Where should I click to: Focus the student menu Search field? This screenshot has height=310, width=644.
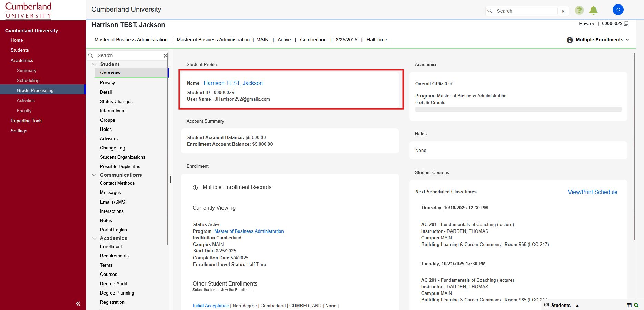(129, 55)
